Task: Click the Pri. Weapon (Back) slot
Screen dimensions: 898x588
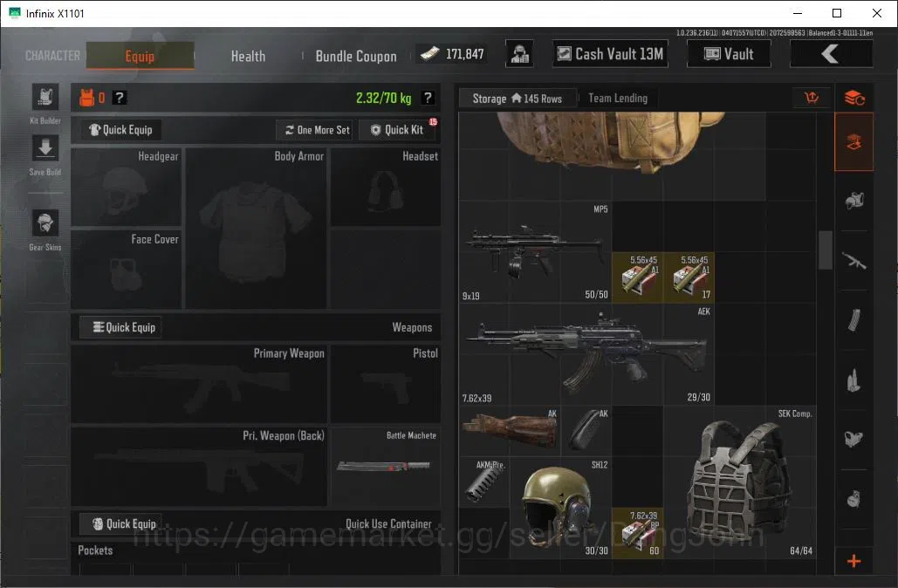Action: pyautogui.click(x=199, y=466)
